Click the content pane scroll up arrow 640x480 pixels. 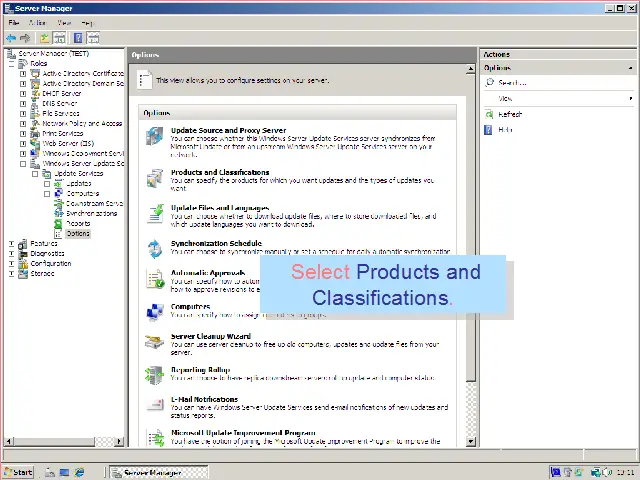coord(471,69)
